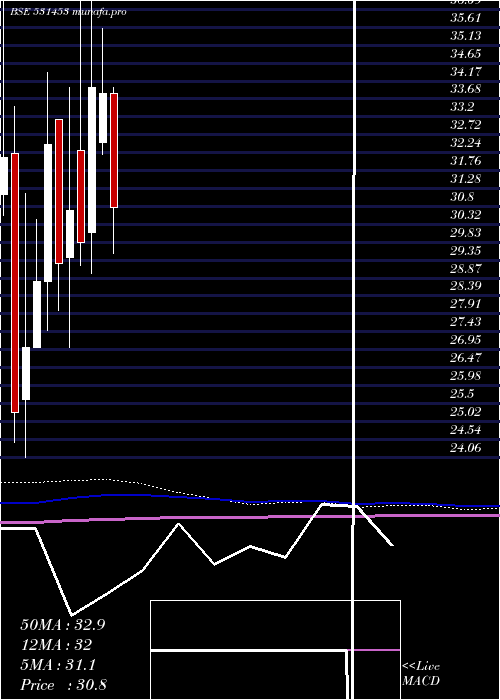The width and height of the screenshot is (500, 700).
Task: Click the 5MA : 31.1 readout
Action: [58, 665]
